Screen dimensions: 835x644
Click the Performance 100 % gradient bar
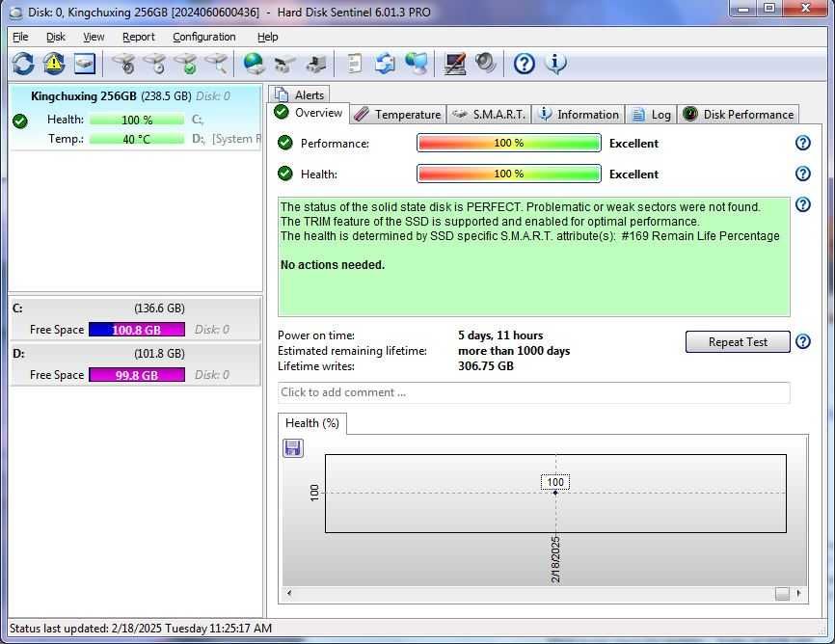pos(509,143)
